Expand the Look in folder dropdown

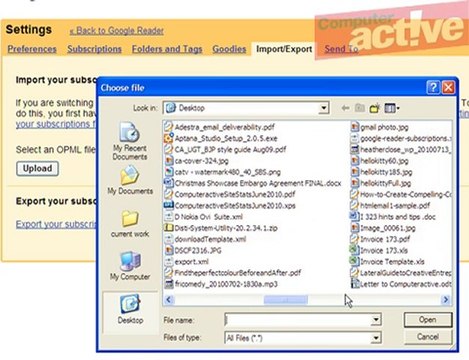(x=323, y=108)
